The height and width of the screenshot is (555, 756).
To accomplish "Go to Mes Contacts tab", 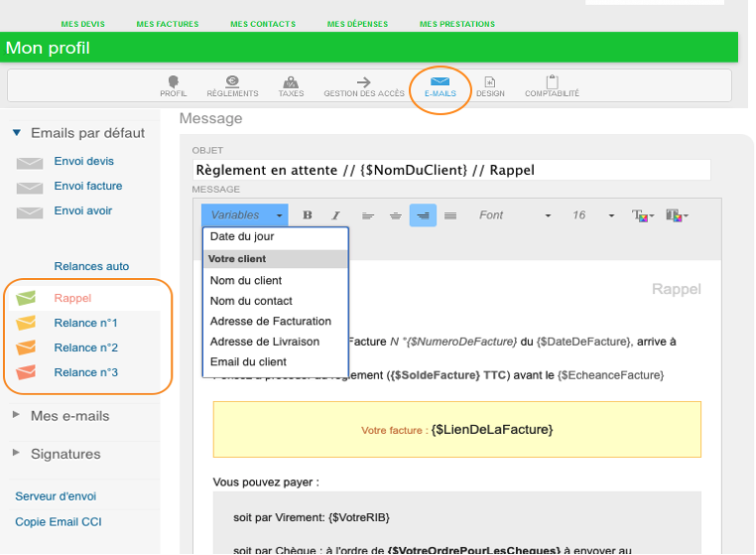I will [x=263, y=24].
